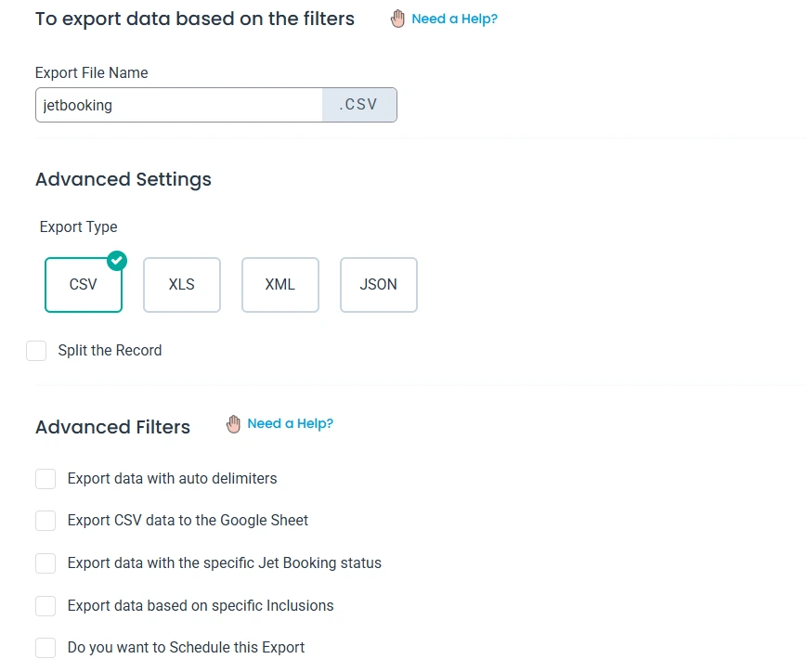Click the hand icon next to Advanced Filters
The width and height of the screenshot is (806, 672).
pos(234,424)
